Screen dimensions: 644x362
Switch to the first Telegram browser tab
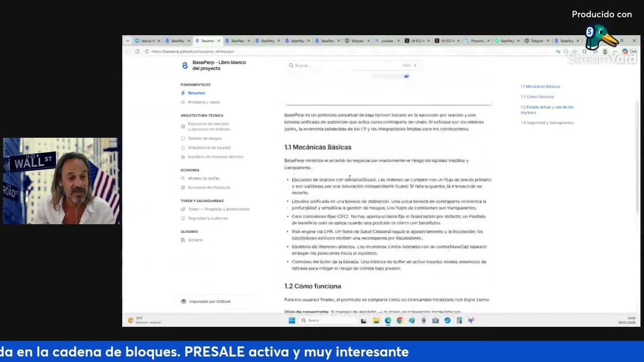(x=357, y=41)
